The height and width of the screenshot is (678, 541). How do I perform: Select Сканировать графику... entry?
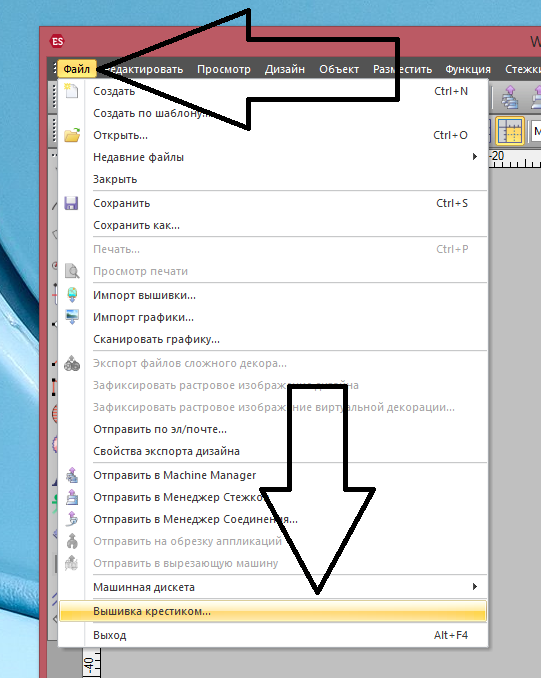(x=156, y=339)
